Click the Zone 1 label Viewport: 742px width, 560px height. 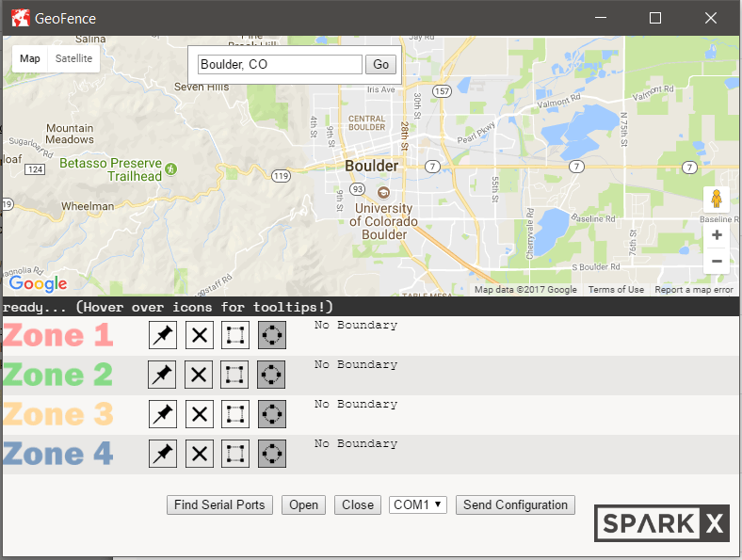[x=57, y=335]
